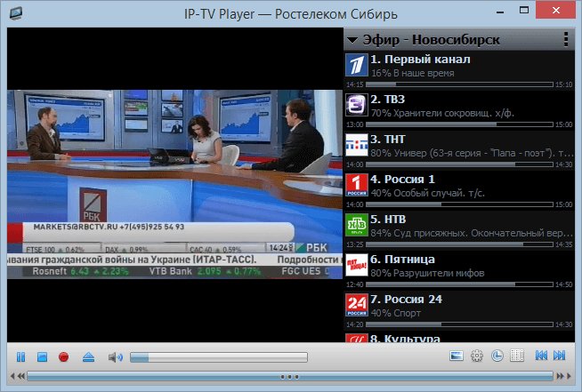Click the green НТВ channel logo
The height and width of the screenshot is (392, 582).
coord(357,225)
